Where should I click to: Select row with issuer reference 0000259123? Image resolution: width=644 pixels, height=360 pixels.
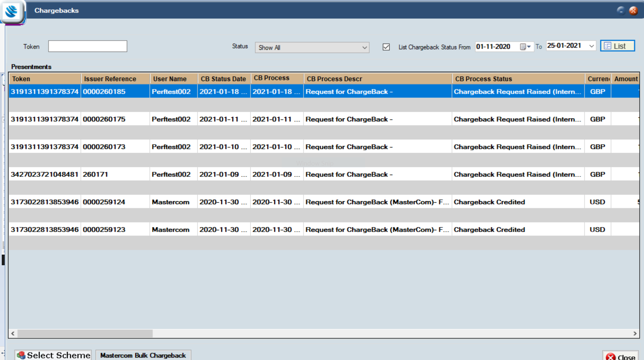coord(324,230)
